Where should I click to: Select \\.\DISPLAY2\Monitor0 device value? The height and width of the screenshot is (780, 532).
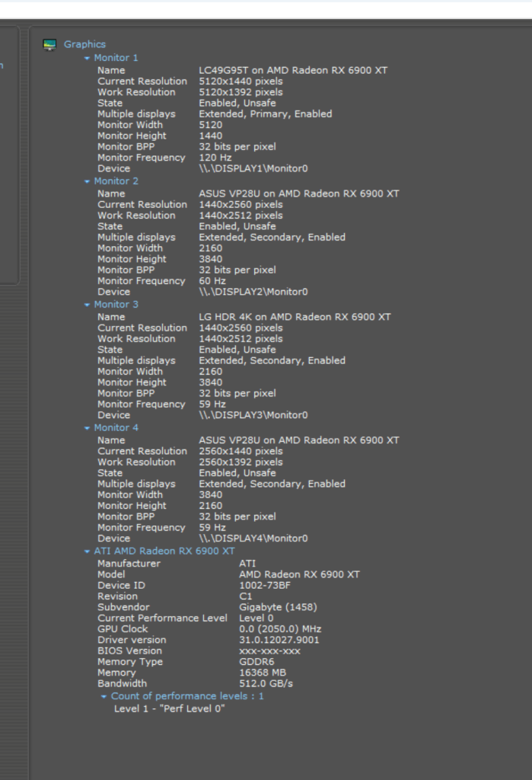(x=253, y=292)
